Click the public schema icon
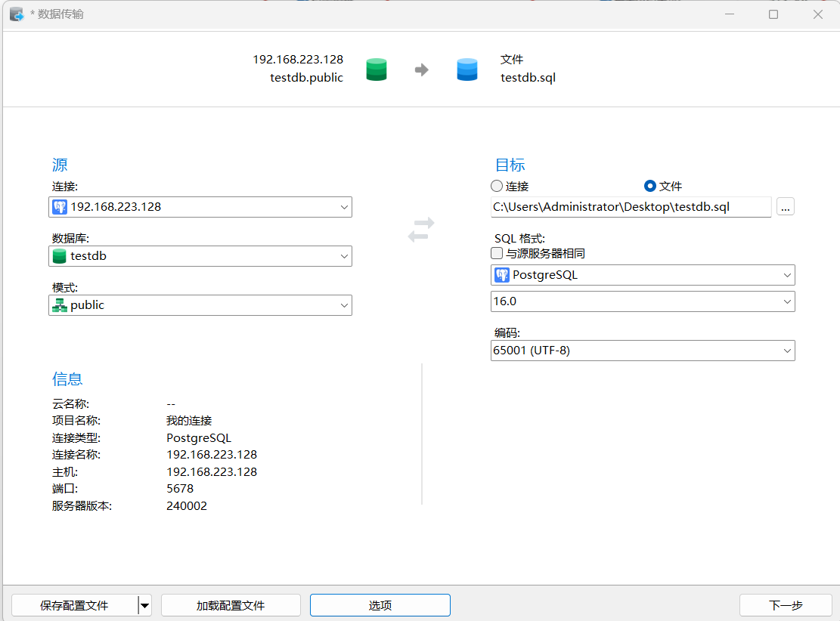This screenshot has width=840, height=621. tap(60, 305)
